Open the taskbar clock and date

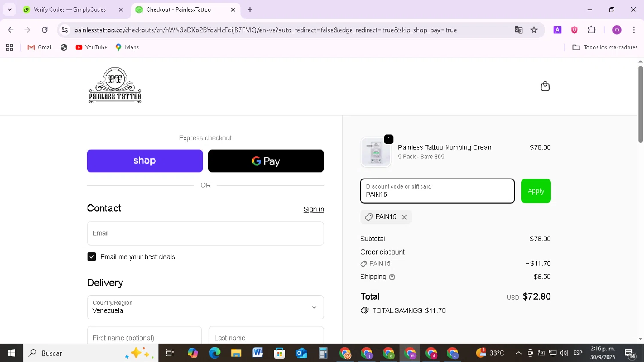point(603,353)
